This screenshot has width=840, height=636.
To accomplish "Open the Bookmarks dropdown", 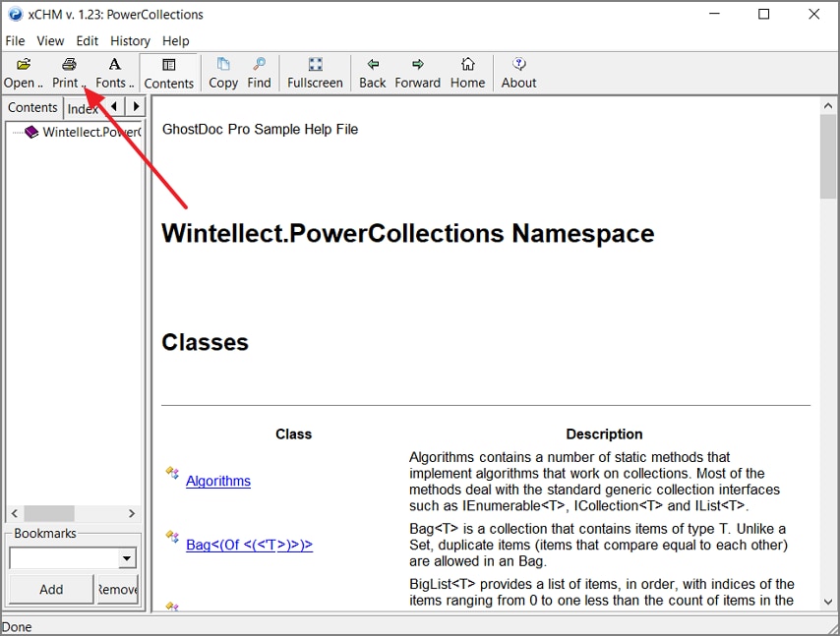I will coord(127,558).
